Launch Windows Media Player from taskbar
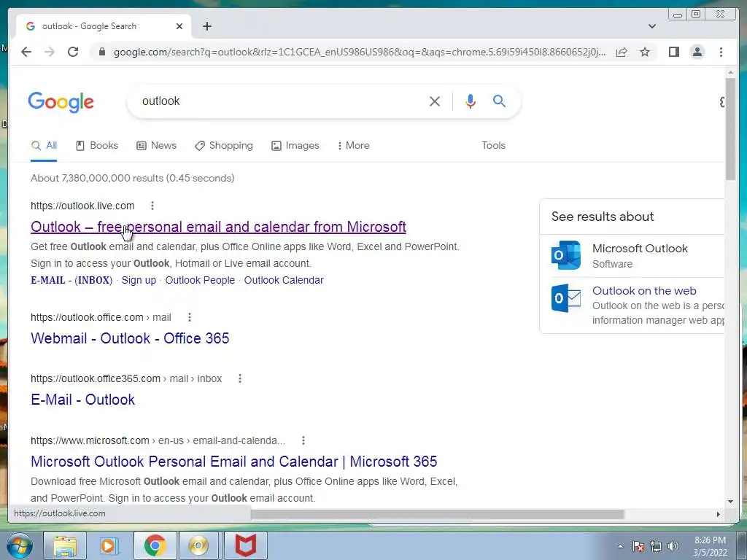This screenshot has height=560, width=747. tap(108, 545)
